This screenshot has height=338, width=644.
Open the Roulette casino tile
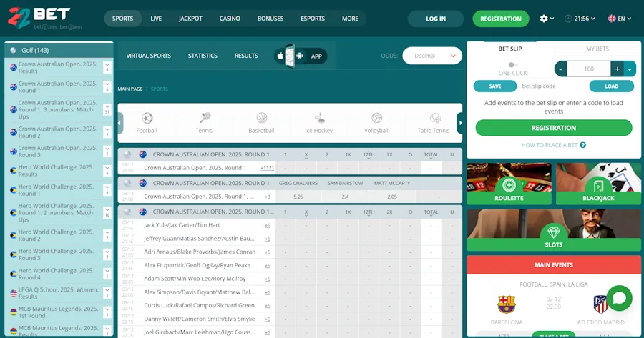click(509, 184)
